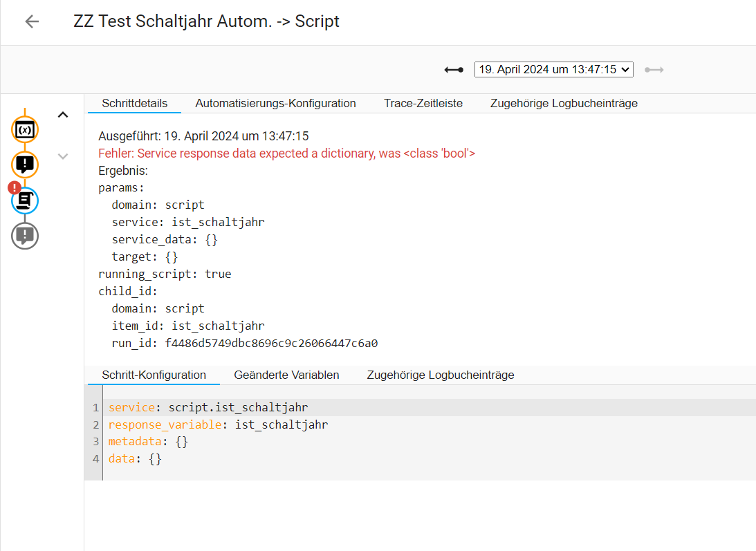
Task: Click the run_id value text
Action: click(x=271, y=343)
